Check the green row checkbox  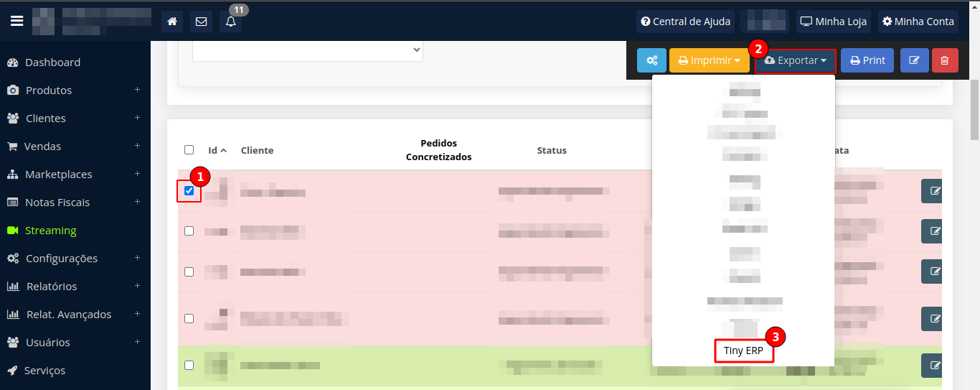point(189,365)
